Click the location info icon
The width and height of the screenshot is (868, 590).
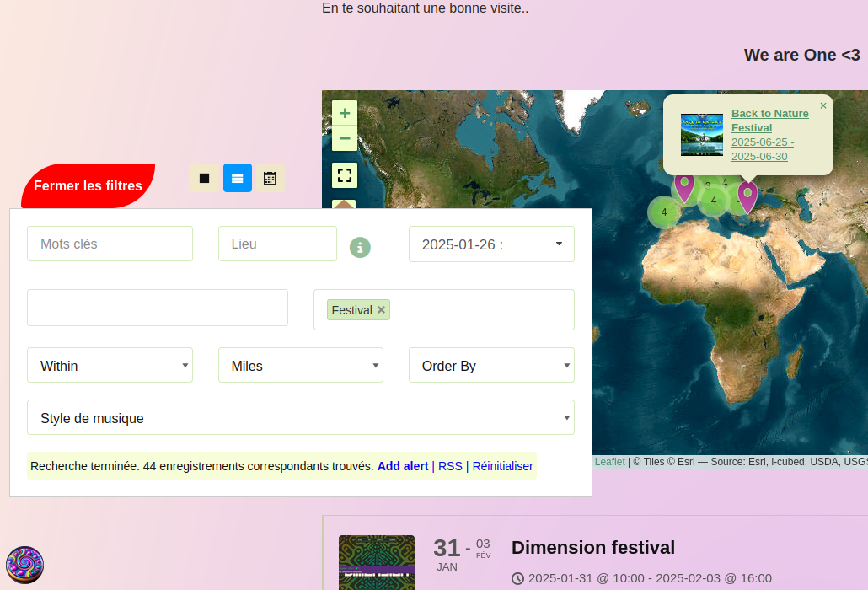360,248
